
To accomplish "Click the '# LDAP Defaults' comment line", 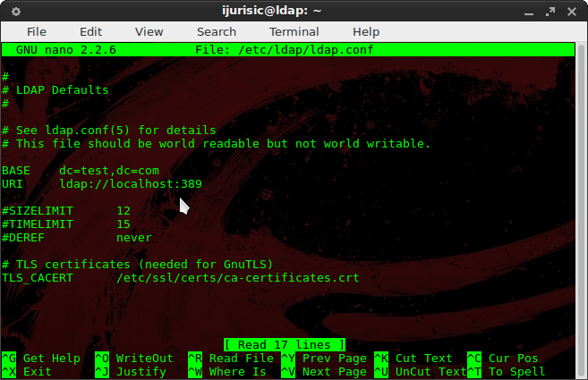I will click(x=55, y=90).
